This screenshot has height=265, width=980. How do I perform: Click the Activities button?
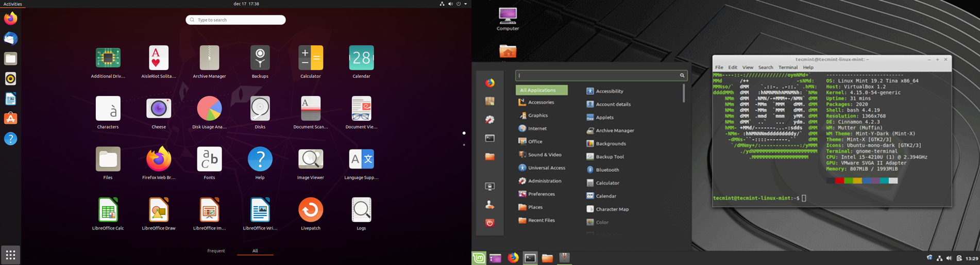coord(13,4)
